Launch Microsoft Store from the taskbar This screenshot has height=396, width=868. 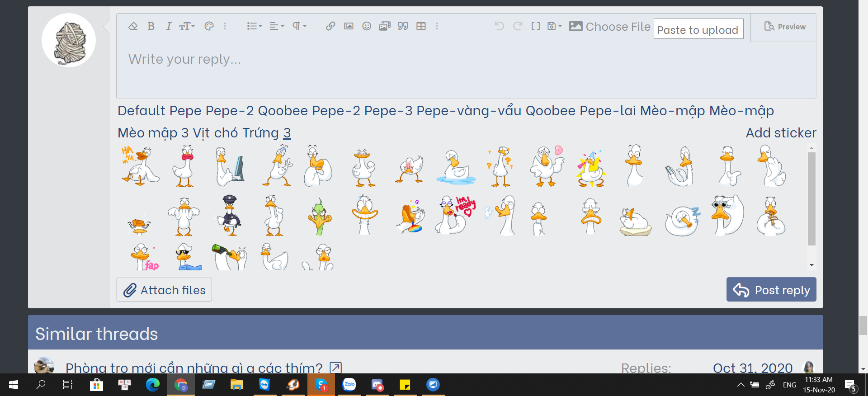(x=96, y=385)
